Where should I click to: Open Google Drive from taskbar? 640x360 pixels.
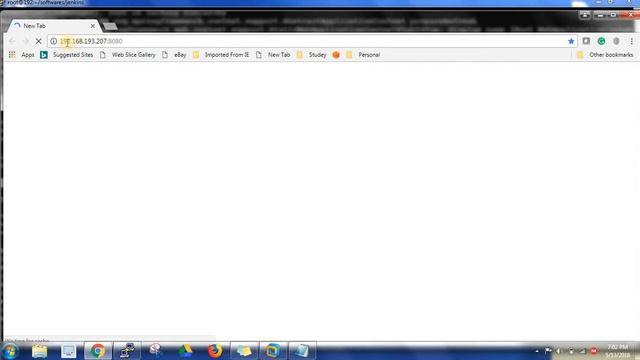point(185,351)
